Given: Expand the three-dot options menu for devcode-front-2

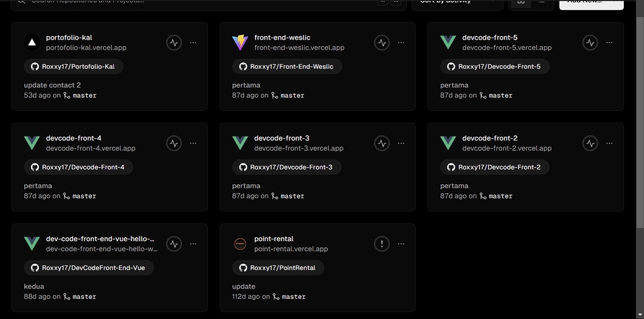Looking at the screenshot, I should pyautogui.click(x=609, y=143).
